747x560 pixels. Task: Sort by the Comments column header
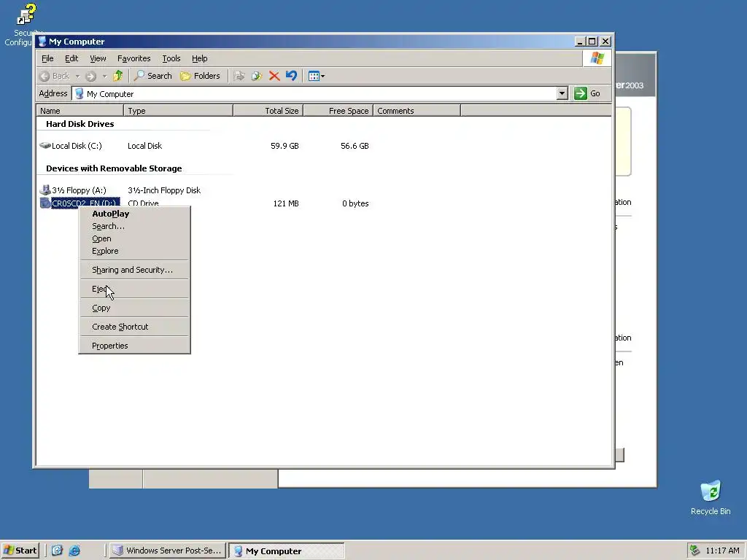pos(417,111)
